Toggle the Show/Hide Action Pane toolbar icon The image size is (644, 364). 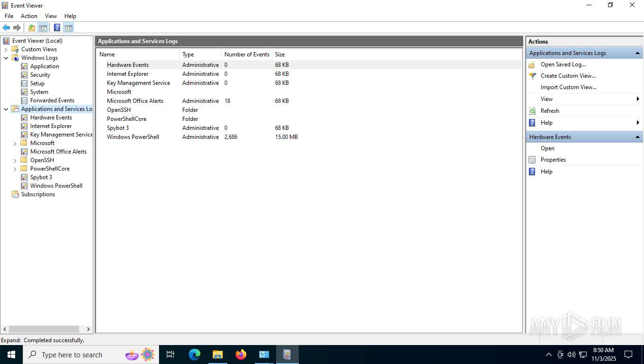69,27
